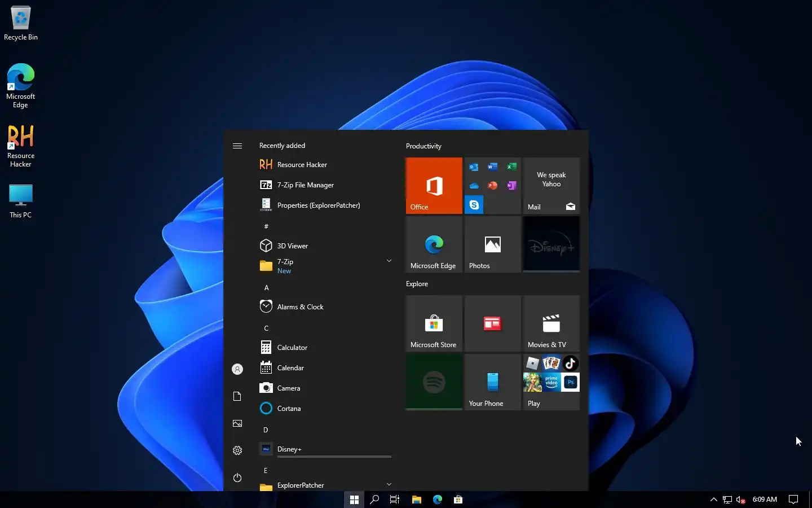The height and width of the screenshot is (508, 812).
Task: Open the notification center icon
Action: pyautogui.click(x=793, y=500)
